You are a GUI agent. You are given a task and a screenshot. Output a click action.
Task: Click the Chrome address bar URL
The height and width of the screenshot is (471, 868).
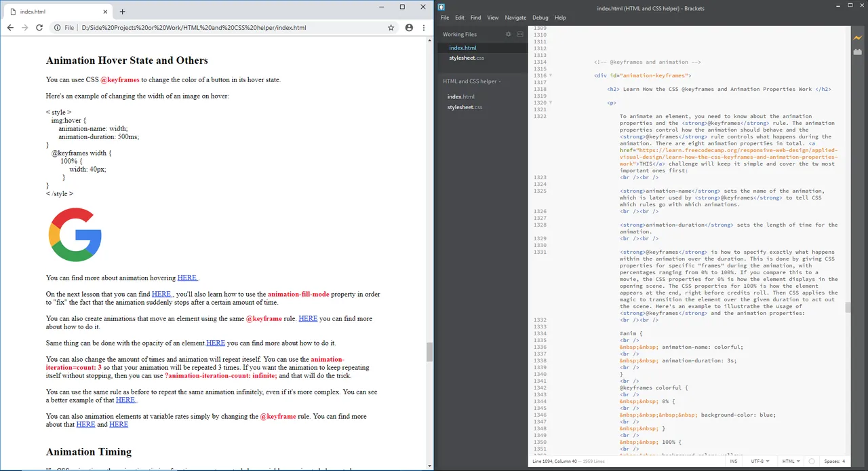[193, 28]
